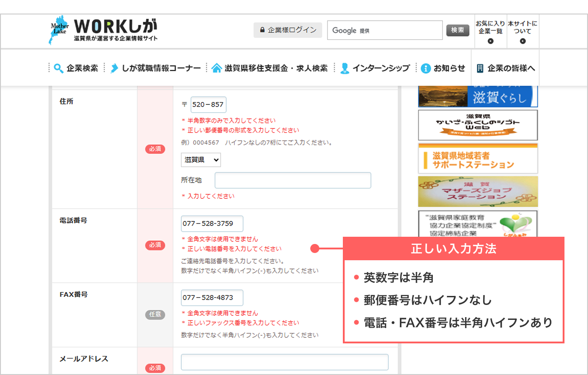Click the lock icon on 企業様ログイン
This screenshot has width=588, height=375.
(262, 30)
